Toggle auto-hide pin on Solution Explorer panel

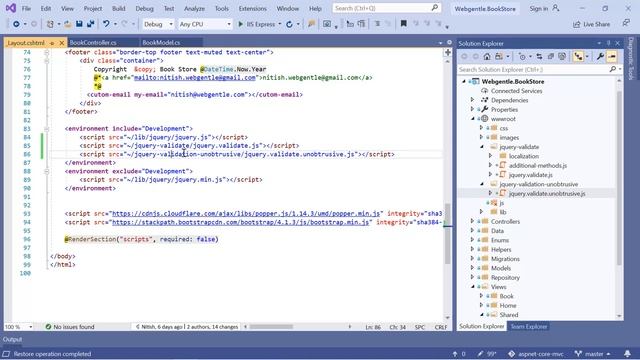point(608,43)
